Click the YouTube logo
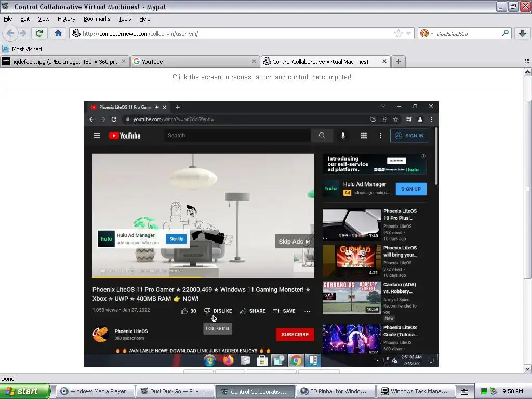 pyautogui.click(x=125, y=136)
